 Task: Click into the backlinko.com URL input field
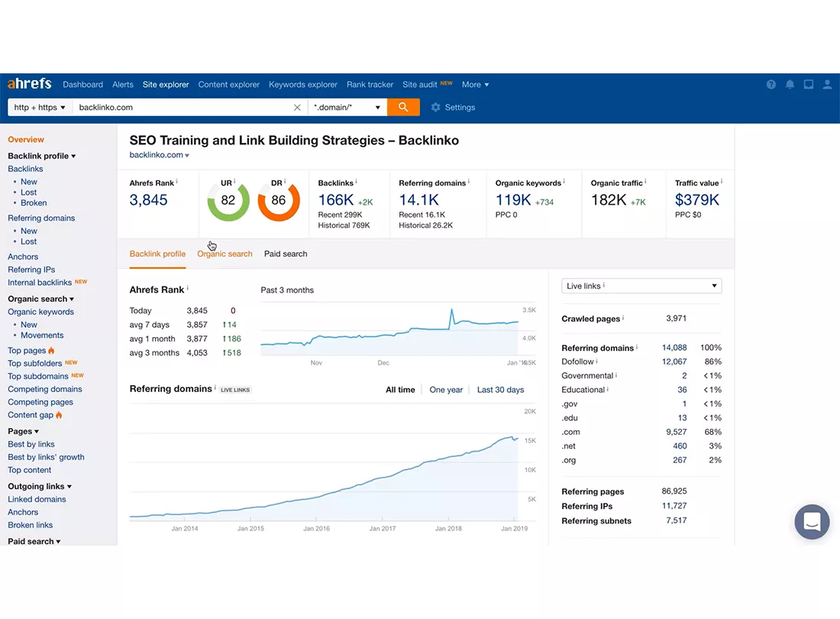point(183,107)
